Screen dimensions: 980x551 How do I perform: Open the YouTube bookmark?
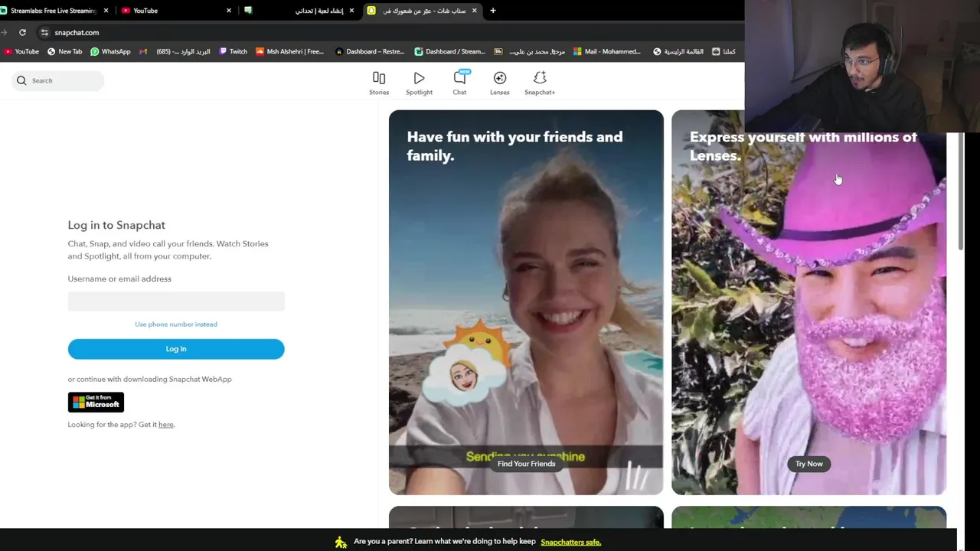(21, 51)
